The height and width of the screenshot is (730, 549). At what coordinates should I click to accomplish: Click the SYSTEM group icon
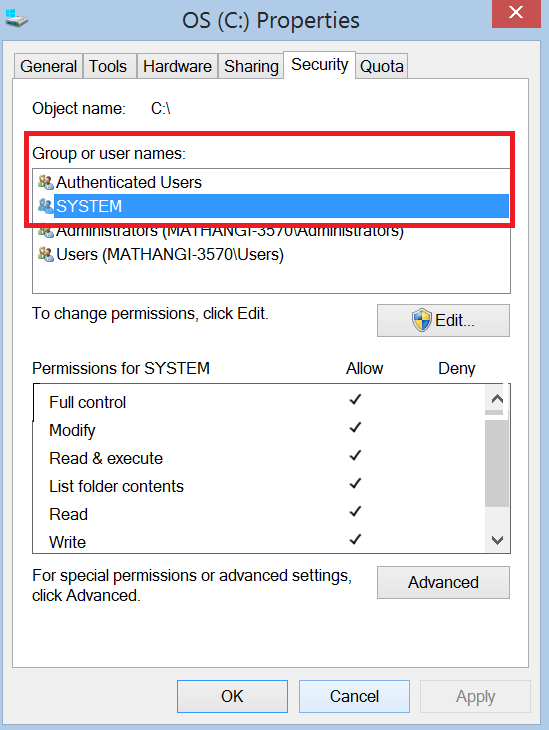[x=46, y=206]
